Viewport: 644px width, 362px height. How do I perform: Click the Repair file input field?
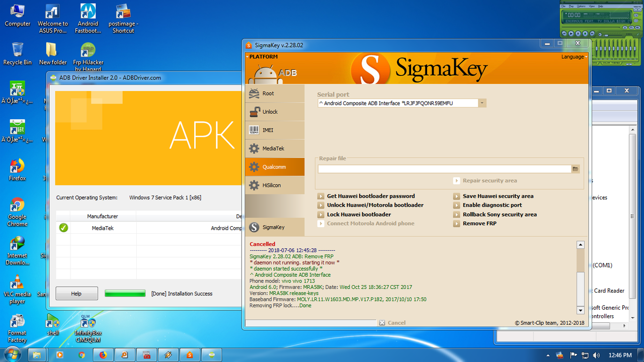(x=444, y=169)
